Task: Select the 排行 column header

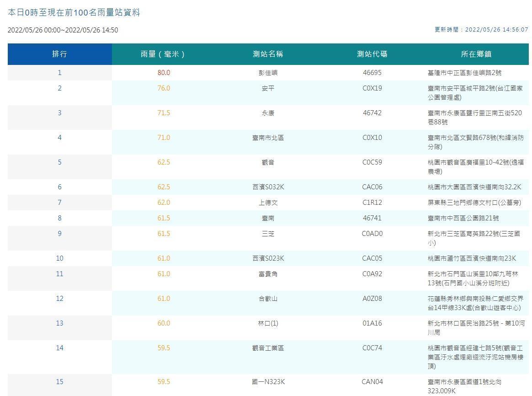Action: pyautogui.click(x=60, y=54)
